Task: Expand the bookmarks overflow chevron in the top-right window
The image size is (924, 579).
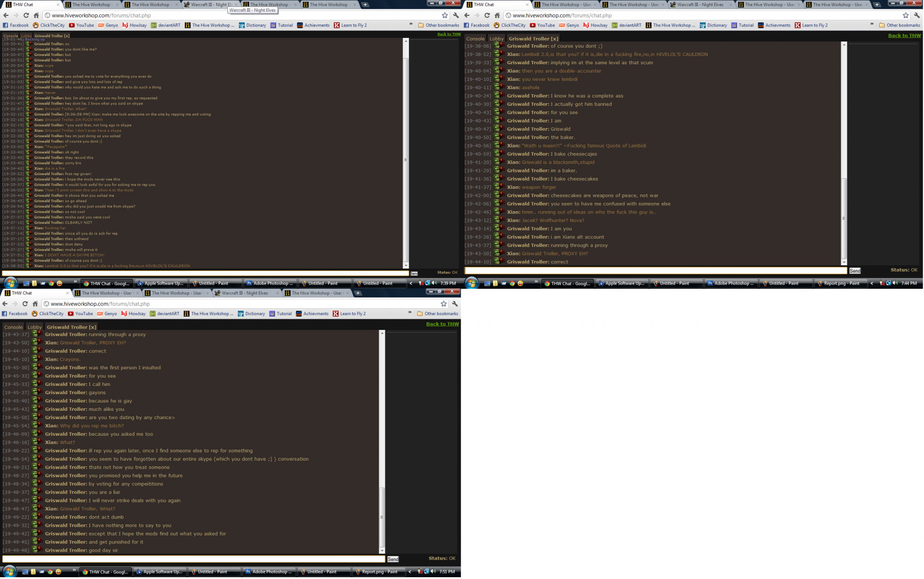Action: click(x=872, y=24)
